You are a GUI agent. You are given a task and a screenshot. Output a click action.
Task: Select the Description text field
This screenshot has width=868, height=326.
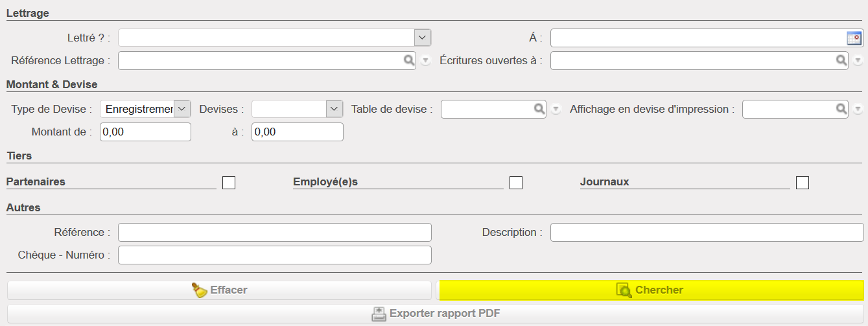(x=707, y=232)
